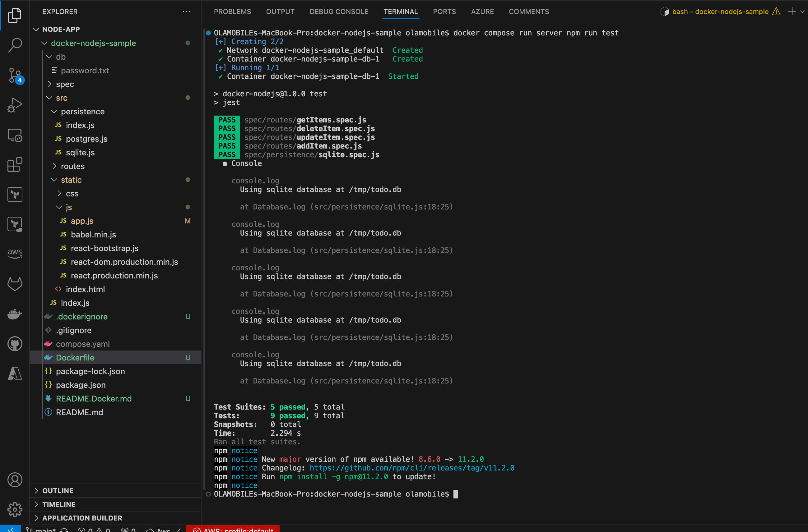
Task: Open the npm changelog GitHub link
Action: [412, 468]
